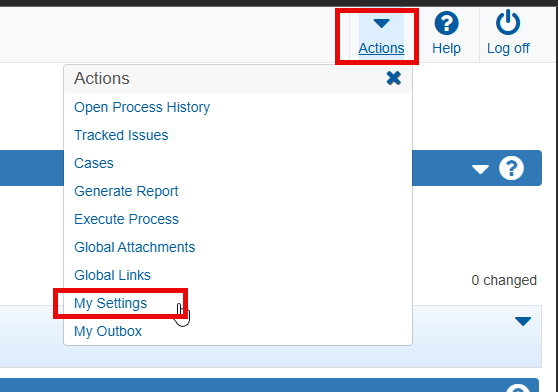558x392 pixels.
Task: Click white question mark on blue bar
Action: 511,168
